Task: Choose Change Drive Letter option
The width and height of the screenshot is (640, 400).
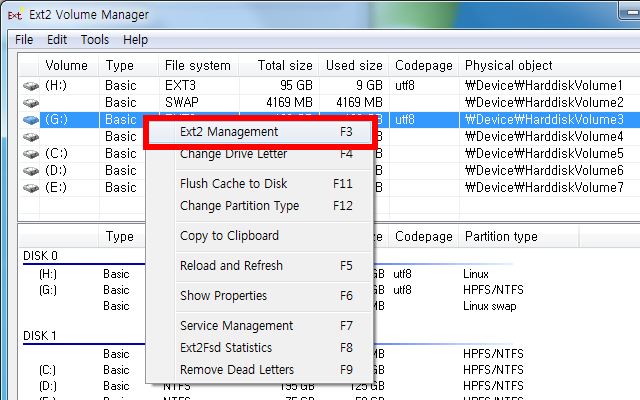Action: coord(233,154)
